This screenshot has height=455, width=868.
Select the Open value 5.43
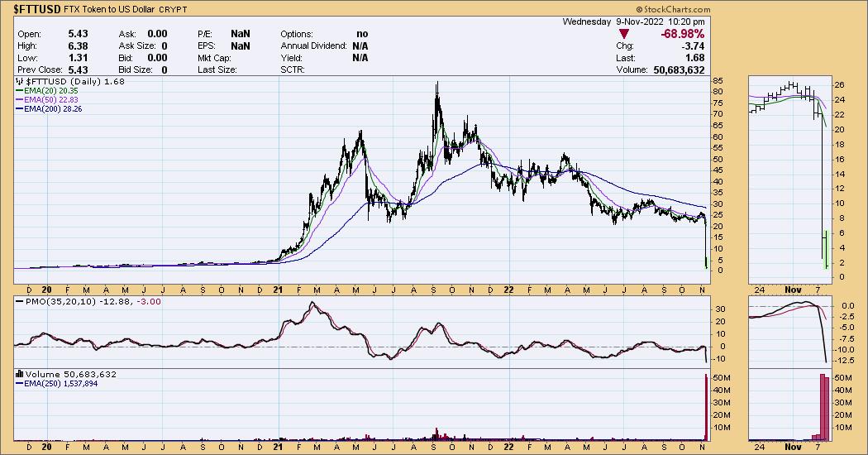[78, 34]
